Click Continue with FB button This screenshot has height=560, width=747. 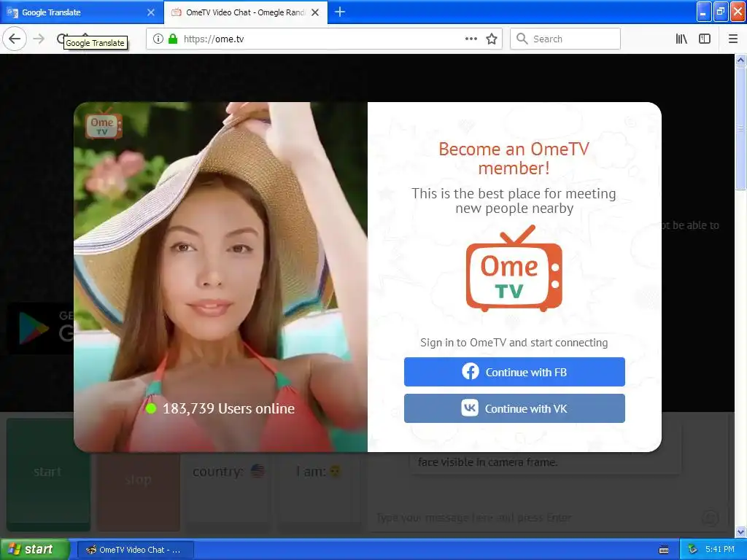click(514, 372)
